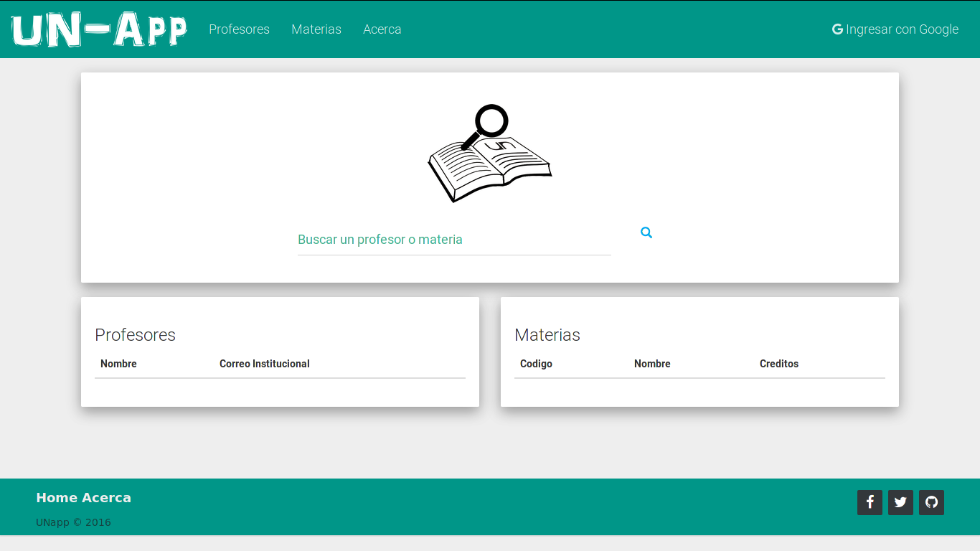Screen dimensions: 980x551
Task: Click the UN-App logo
Action: click(99, 29)
